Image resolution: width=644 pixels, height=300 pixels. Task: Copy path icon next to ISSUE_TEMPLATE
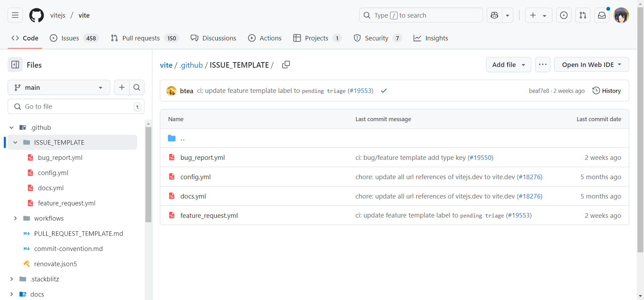click(x=286, y=65)
